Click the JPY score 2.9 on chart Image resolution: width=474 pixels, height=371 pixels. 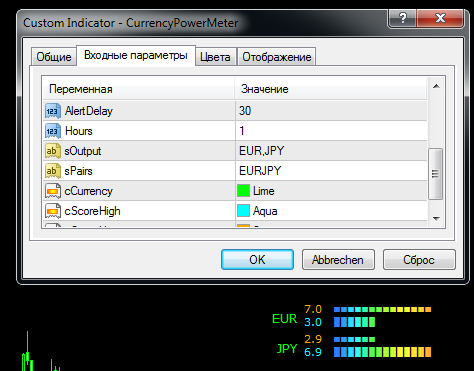(313, 339)
